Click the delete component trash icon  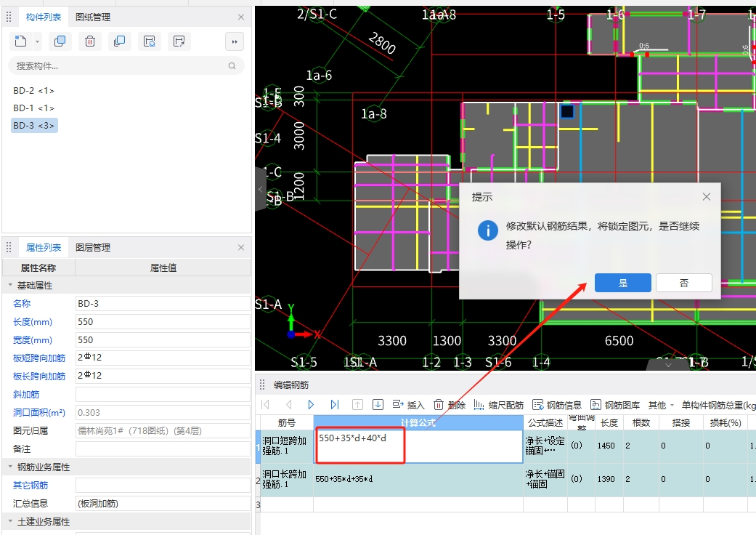tap(90, 41)
